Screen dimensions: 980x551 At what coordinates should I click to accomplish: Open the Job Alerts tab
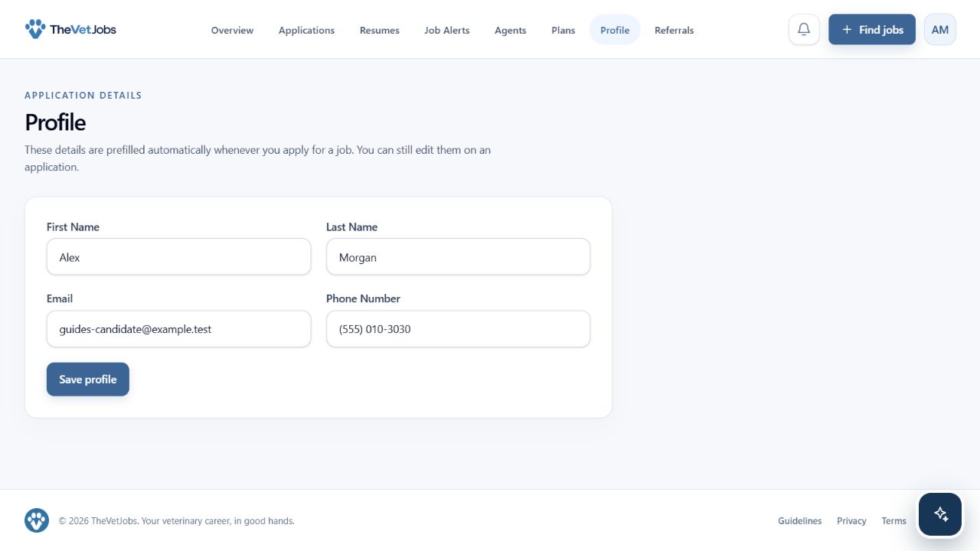(x=447, y=30)
